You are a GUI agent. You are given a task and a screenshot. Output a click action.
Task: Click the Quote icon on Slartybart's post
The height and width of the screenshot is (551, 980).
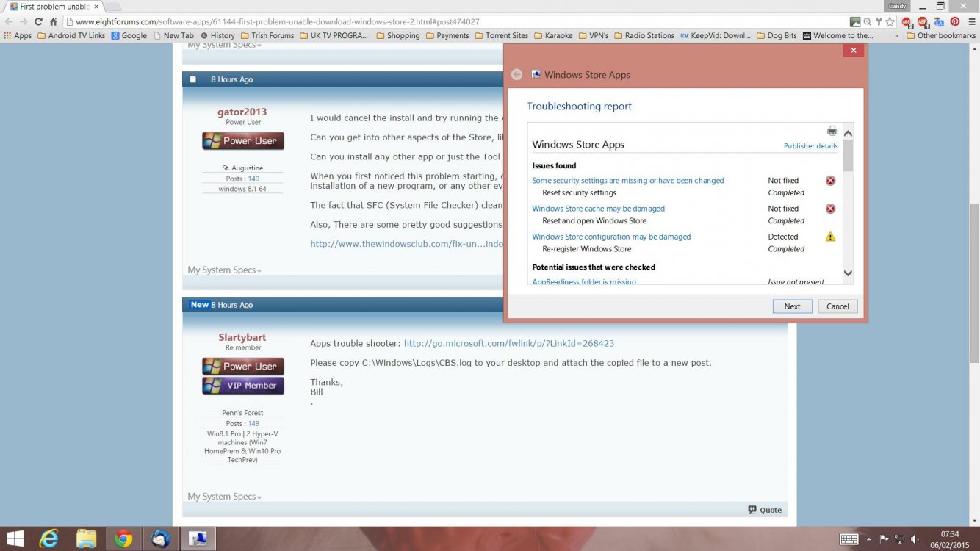765,510
